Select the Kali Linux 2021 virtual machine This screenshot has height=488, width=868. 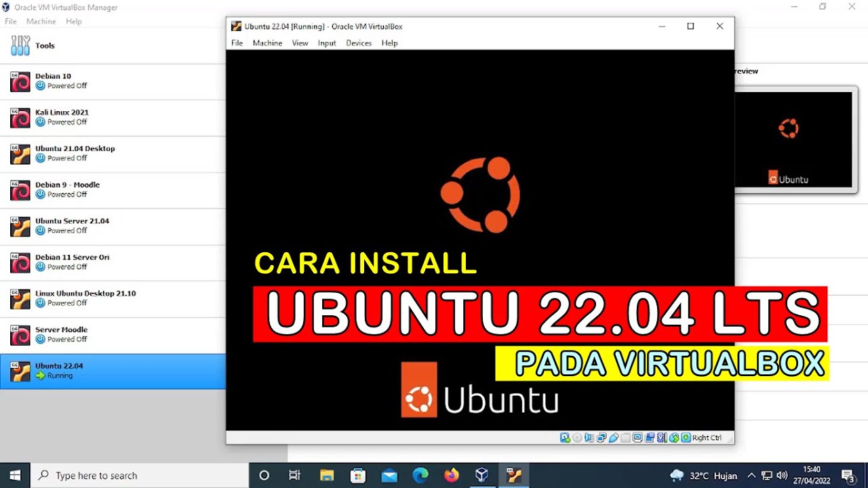coord(113,117)
